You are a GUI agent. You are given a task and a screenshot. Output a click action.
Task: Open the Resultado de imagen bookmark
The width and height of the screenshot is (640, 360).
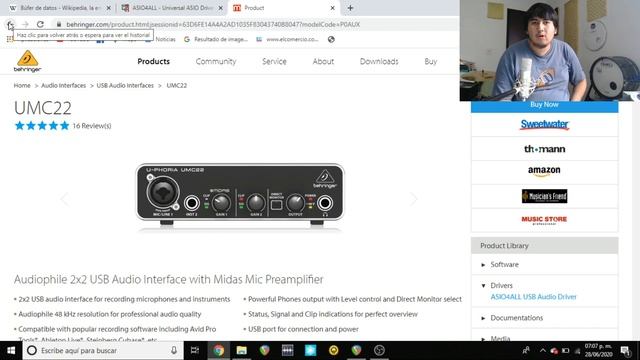click(x=216, y=39)
